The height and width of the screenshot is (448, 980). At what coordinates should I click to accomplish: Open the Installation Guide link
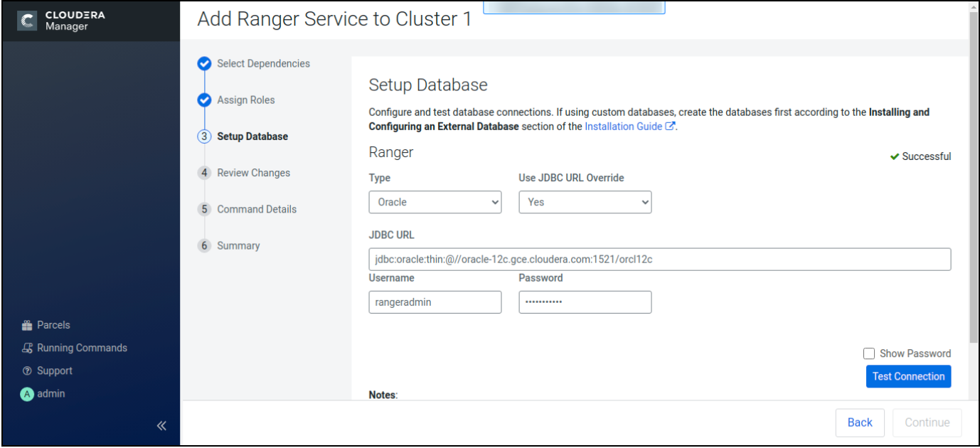pos(622,126)
